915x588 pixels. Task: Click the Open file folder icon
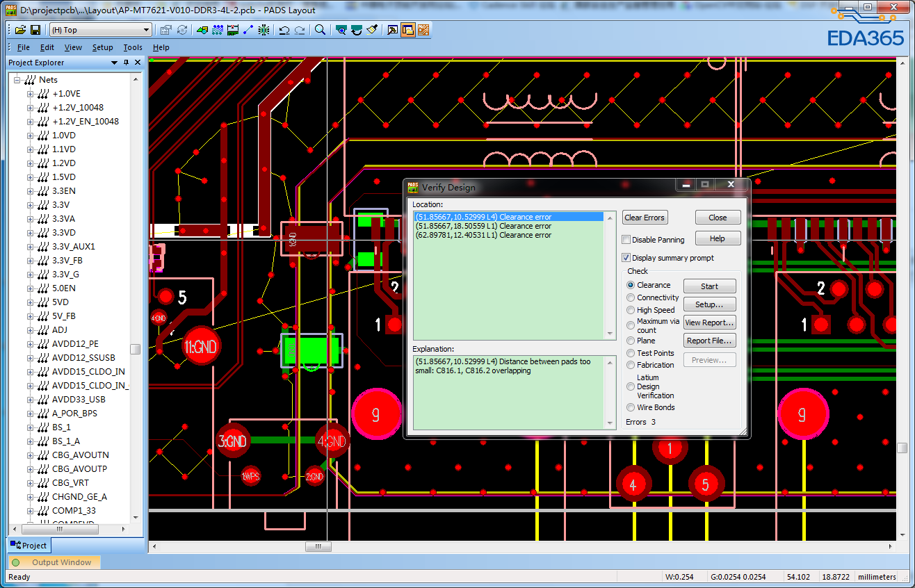20,30
